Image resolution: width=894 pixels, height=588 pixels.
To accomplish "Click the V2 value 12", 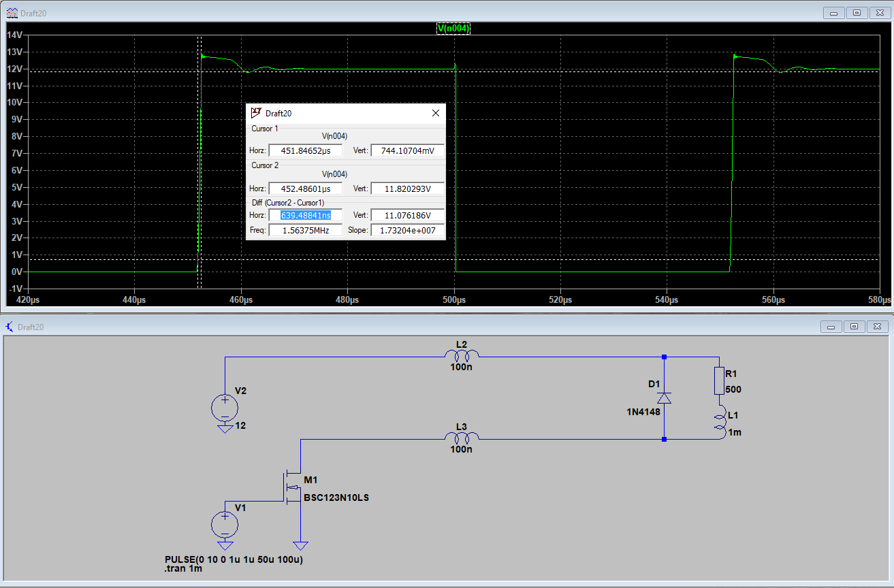I will pos(240,425).
